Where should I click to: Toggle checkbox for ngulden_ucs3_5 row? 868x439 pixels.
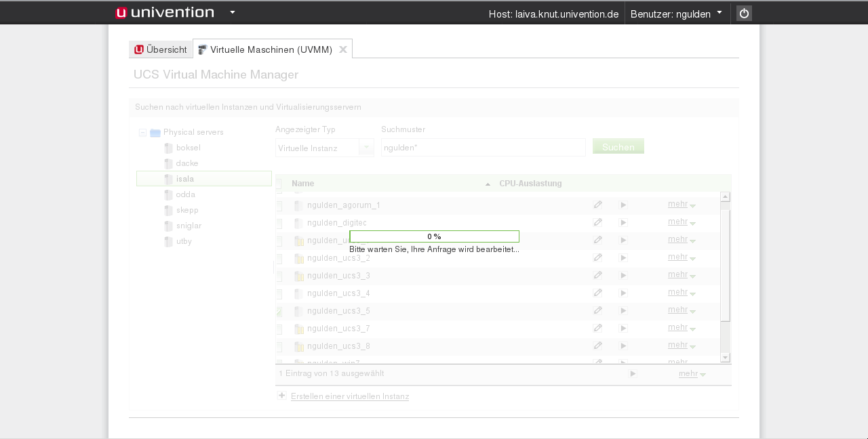(x=279, y=312)
